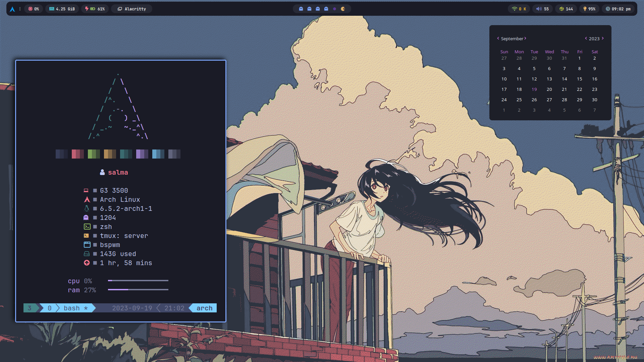Switch to the Pacman workspace icon
The height and width of the screenshot is (362, 644).
click(343, 9)
